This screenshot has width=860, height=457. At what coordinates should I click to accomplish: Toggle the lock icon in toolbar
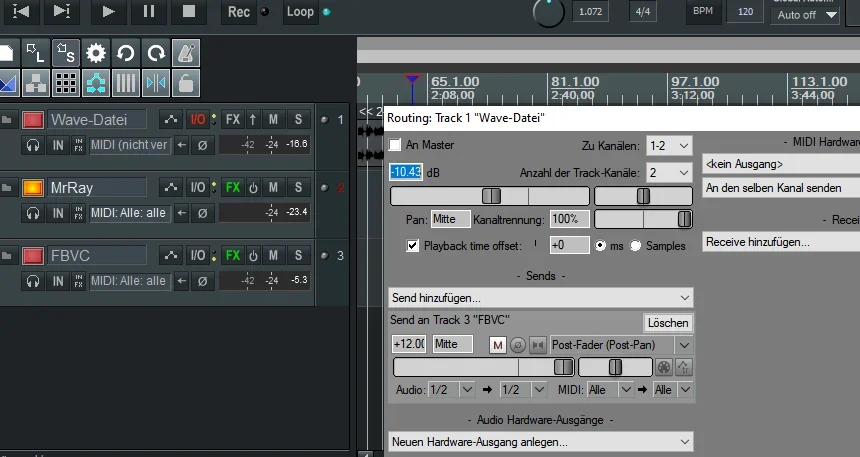pos(185,83)
